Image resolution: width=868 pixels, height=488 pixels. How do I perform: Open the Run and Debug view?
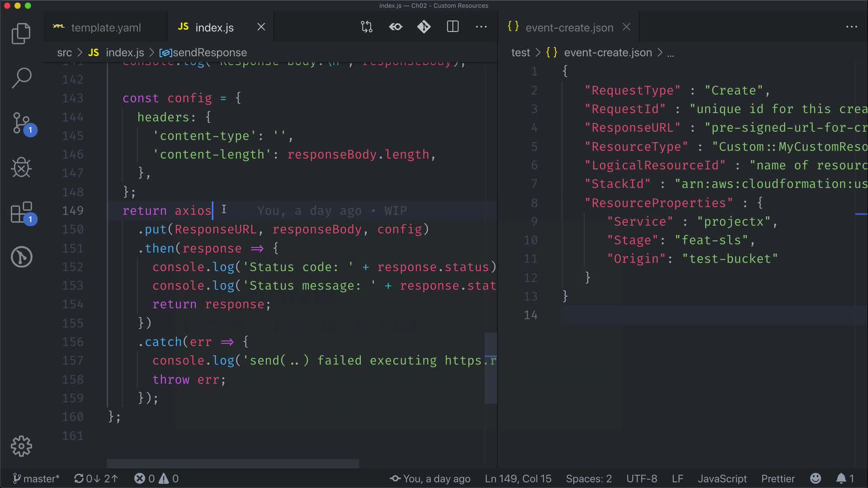(x=21, y=168)
